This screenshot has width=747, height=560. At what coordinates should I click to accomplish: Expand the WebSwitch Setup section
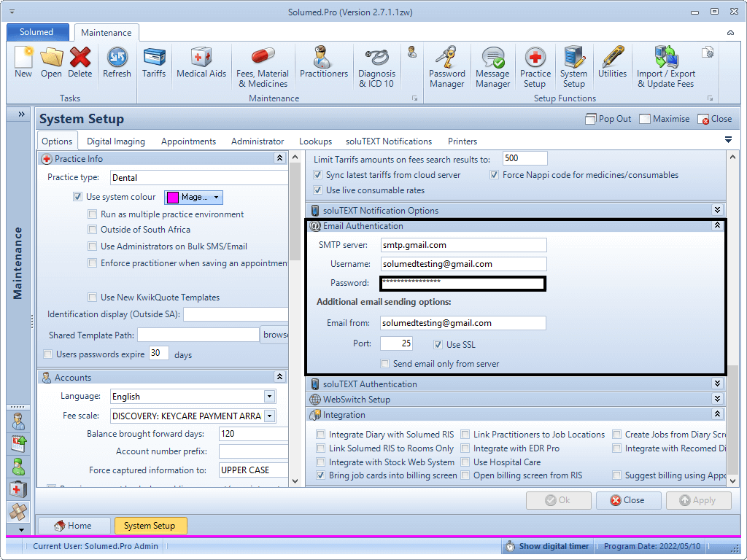point(717,400)
